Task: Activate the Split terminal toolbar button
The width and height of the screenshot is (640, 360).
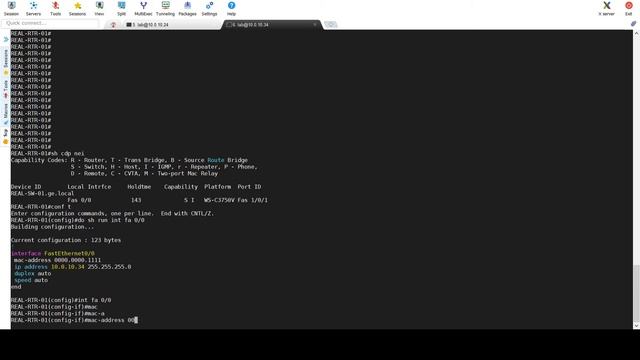Action: tap(121, 9)
